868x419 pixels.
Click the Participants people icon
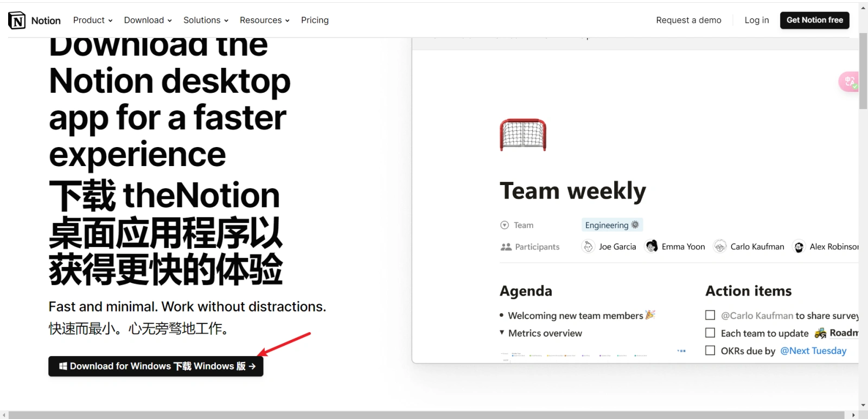(x=506, y=247)
